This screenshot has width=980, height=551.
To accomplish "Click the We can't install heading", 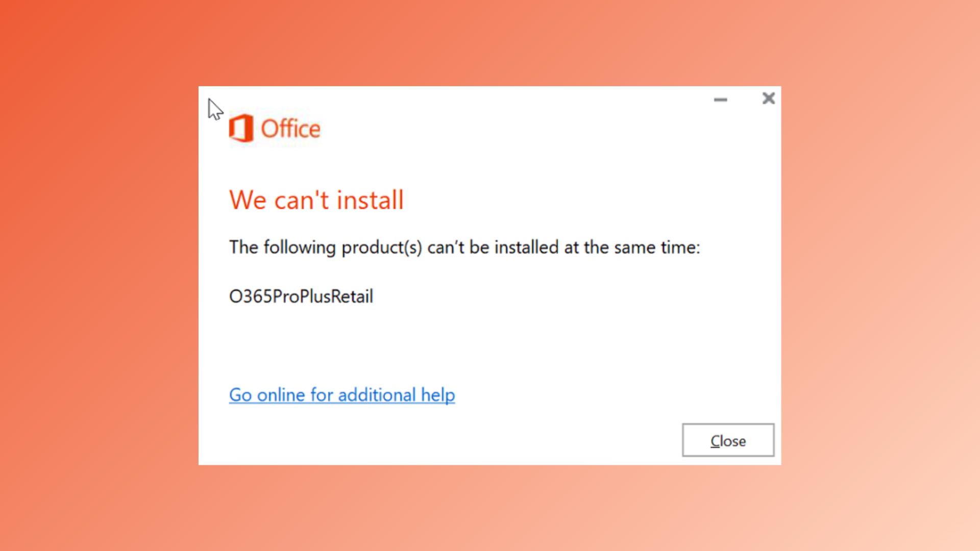I will [x=316, y=200].
